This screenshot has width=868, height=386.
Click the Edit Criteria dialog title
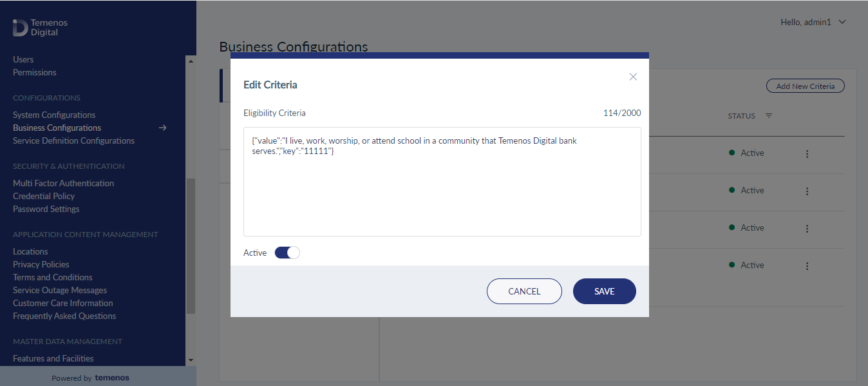(270, 84)
